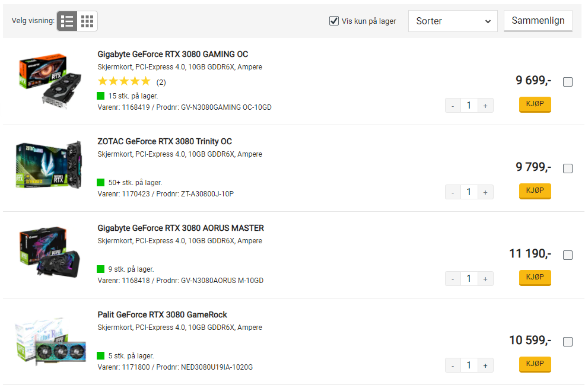Screen dimensions: 588x391
Task: Open Gigabyte RTX 3080 GAMING OC product title
Action: tap(173, 55)
